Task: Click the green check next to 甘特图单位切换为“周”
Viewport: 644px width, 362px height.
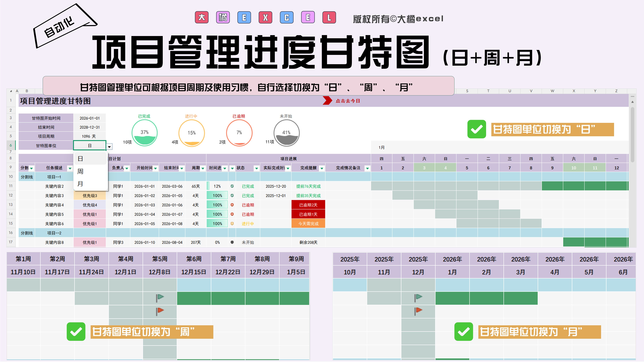Action: [x=76, y=332]
